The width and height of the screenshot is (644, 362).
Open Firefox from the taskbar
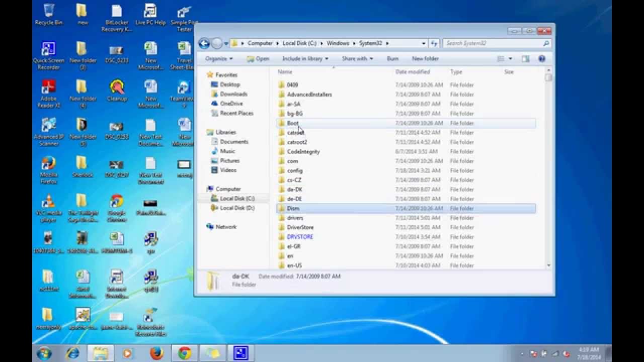[x=156, y=353]
